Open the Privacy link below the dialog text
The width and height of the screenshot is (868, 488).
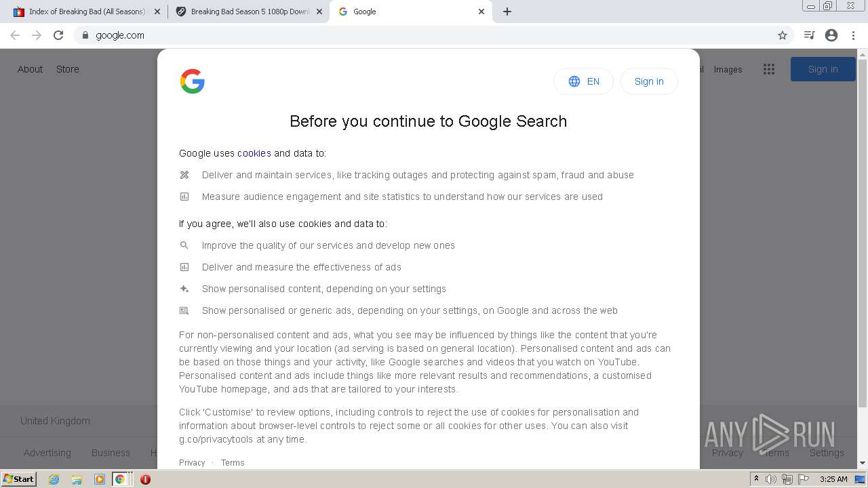pos(192,463)
